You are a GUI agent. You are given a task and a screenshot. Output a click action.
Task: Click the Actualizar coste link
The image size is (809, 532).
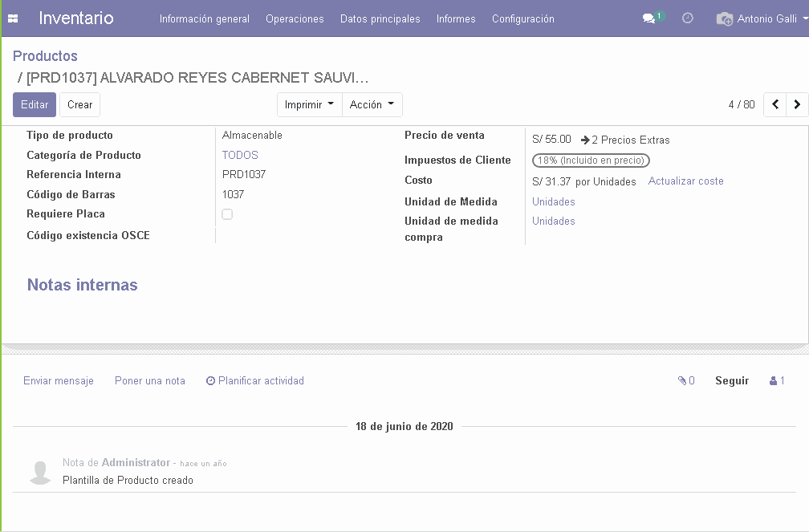[685, 181]
